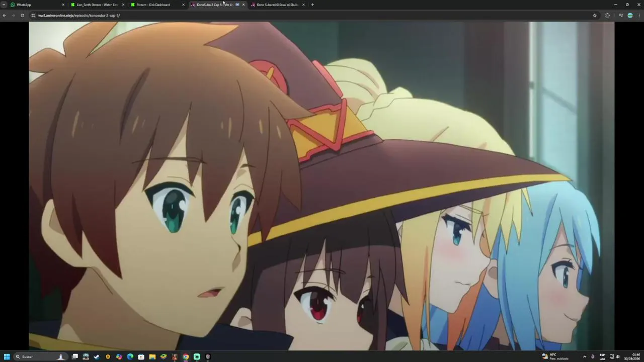This screenshot has height=362, width=644.
Task: Close the Kono Subarashii Sekai tab
Action: tap(303, 5)
